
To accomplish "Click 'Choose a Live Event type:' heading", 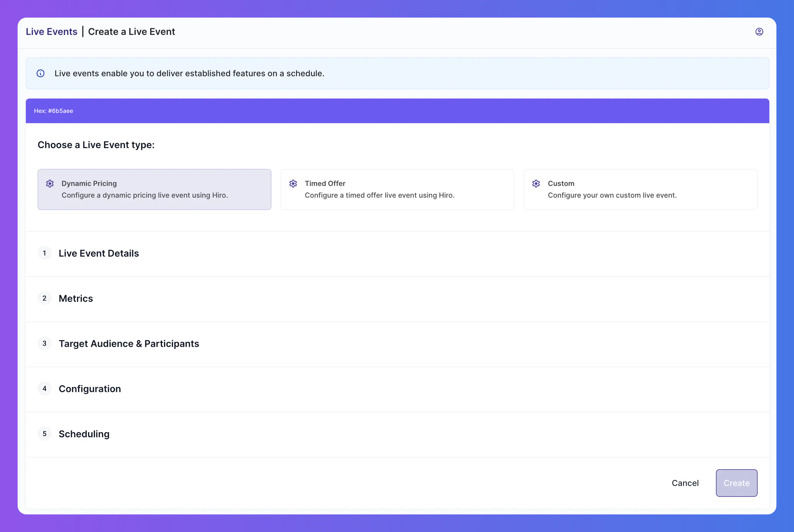I will pos(96,145).
